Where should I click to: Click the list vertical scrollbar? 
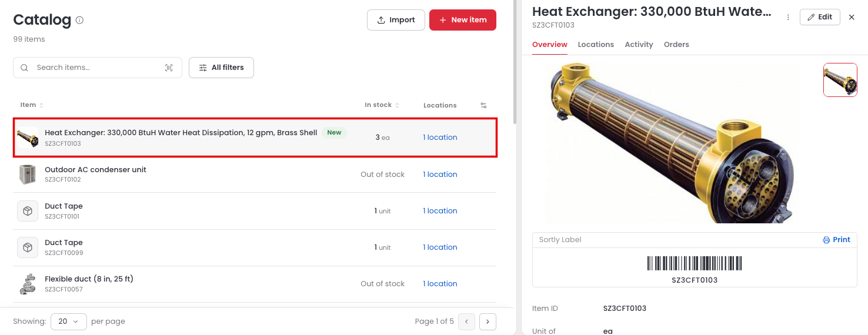515,62
